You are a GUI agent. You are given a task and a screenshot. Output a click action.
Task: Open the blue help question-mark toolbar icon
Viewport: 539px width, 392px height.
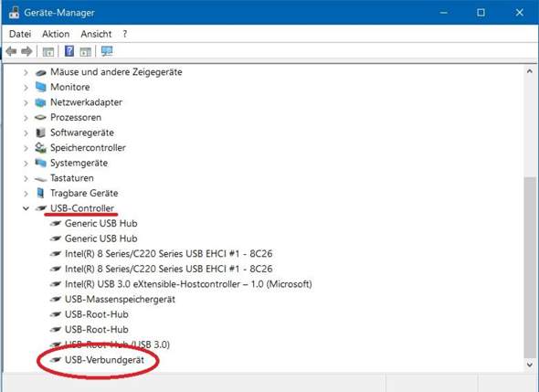coord(69,51)
